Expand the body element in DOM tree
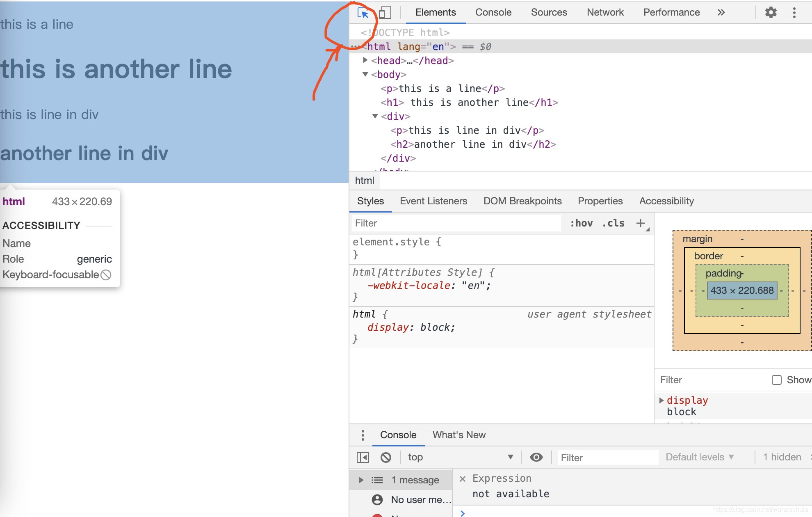This screenshot has width=812, height=517. pyautogui.click(x=365, y=74)
